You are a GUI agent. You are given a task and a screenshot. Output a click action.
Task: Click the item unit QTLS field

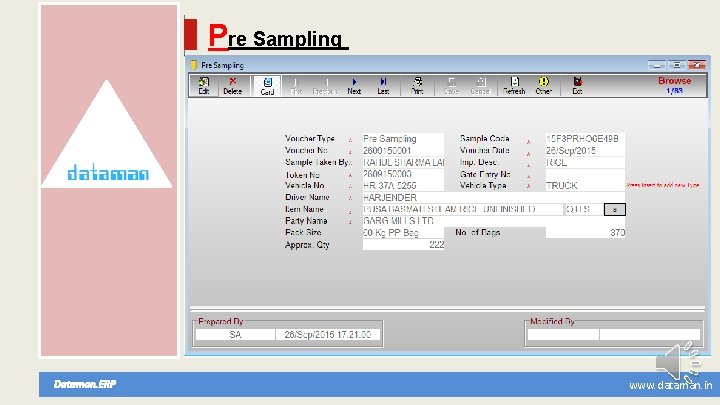[x=583, y=209]
